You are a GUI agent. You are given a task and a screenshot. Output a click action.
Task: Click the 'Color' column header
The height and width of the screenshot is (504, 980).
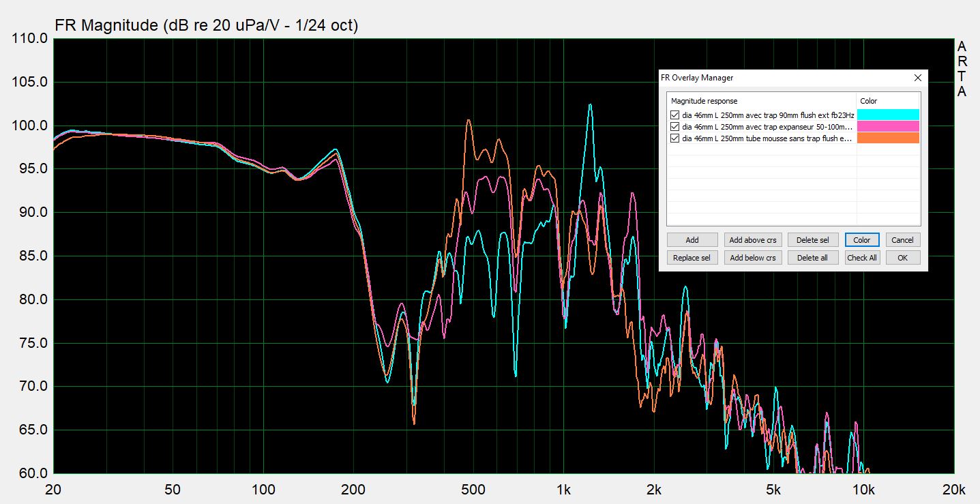(888, 101)
